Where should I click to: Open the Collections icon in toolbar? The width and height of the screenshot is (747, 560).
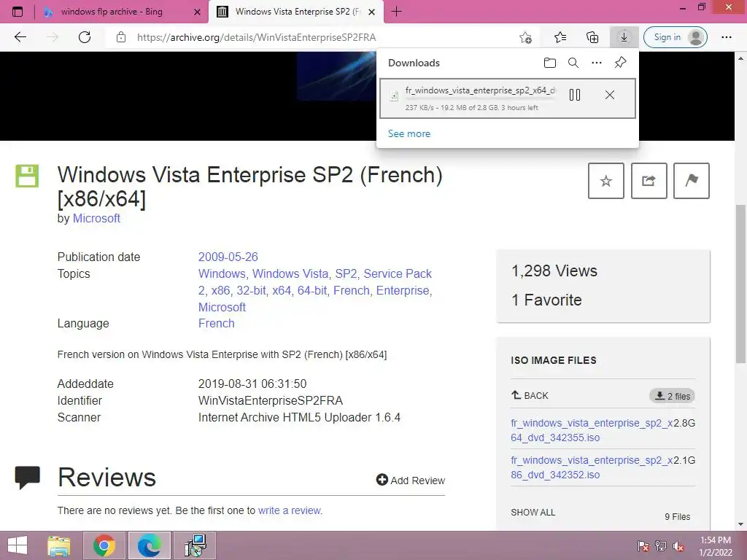(x=592, y=37)
